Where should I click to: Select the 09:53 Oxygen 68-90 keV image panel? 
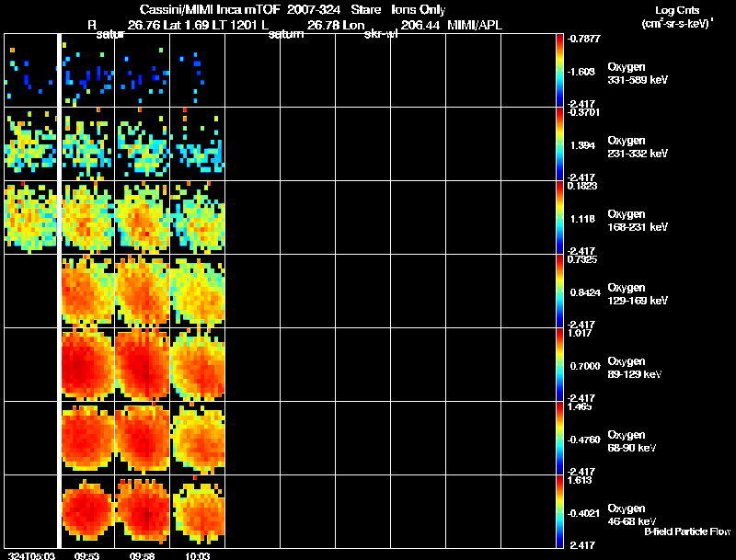click(x=88, y=439)
